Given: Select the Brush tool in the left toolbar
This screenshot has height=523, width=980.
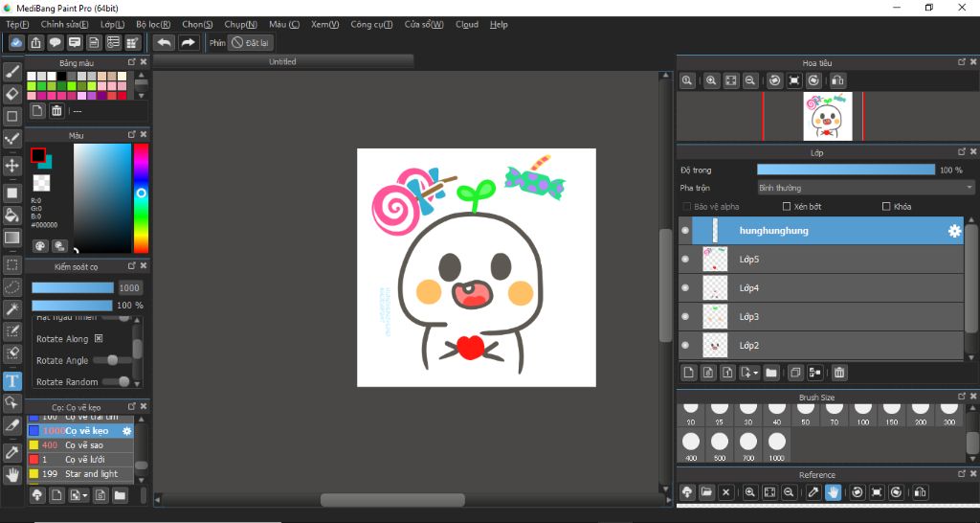Looking at the screenshot, I should pyautogui.click(x=12, y=71).
